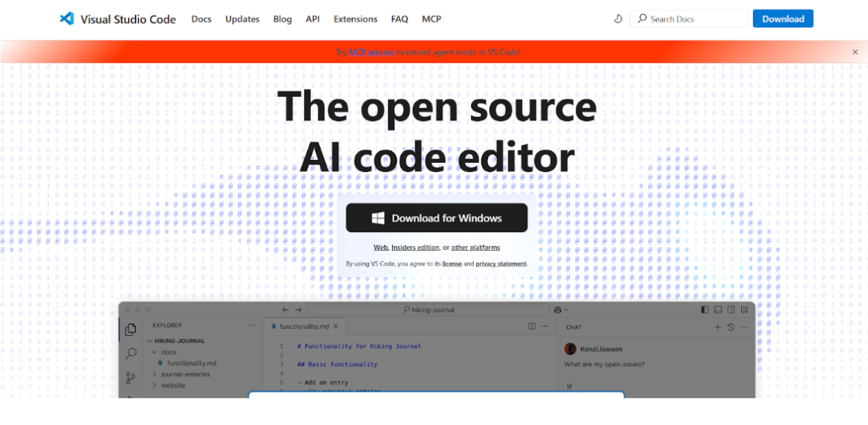This screenshot has height=425, width=868.
Task: Click the tools icon below chat message
Action: click(570, 386)
